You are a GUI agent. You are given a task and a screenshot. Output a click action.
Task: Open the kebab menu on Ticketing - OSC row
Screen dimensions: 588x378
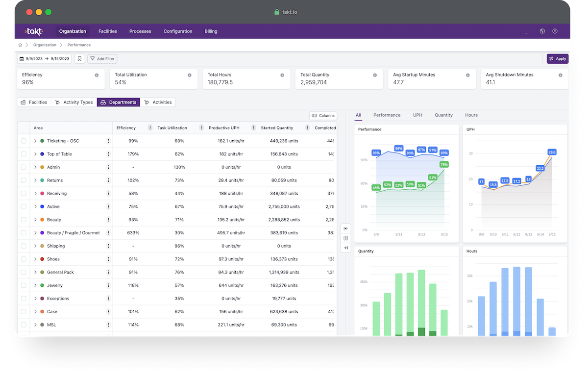click(108, 141)
